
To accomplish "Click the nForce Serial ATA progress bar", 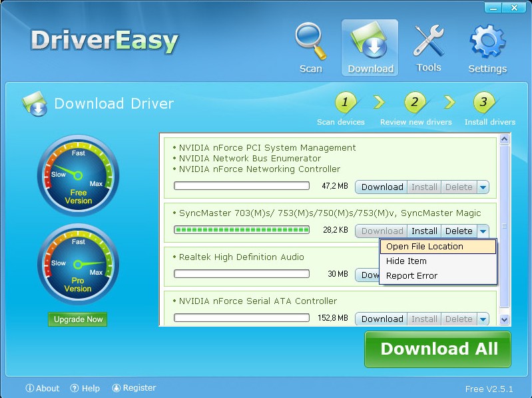I will [242, 318].
